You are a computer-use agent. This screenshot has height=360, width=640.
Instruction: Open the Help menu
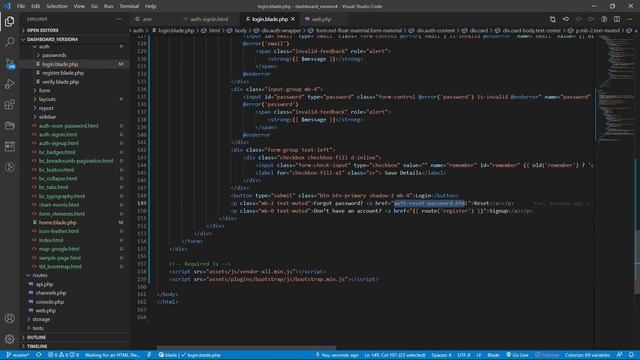(x=151, y=6)
